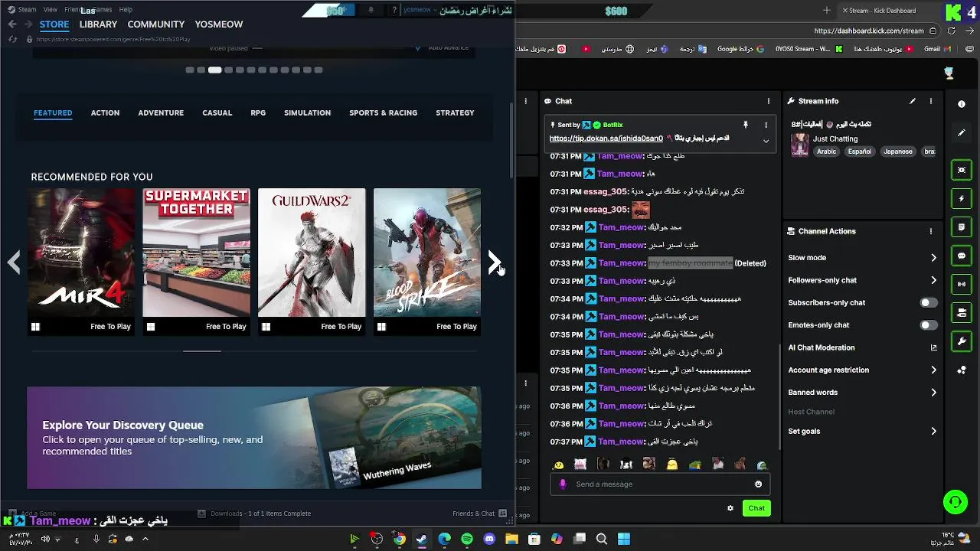
Task: Select the SPORTS & RACING tab
Action: point(383,112)
